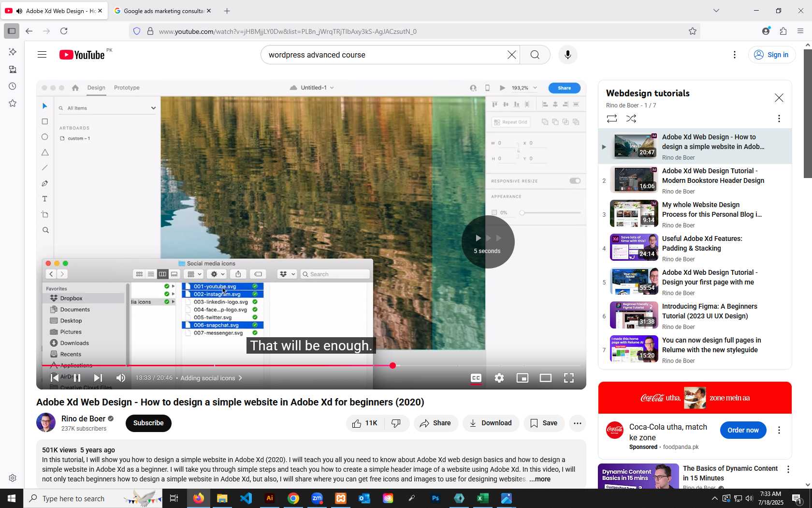This screenshot has width=812, height=508.
Task: Open Useful Adobe Xd Features video
Action: point(695,248)
